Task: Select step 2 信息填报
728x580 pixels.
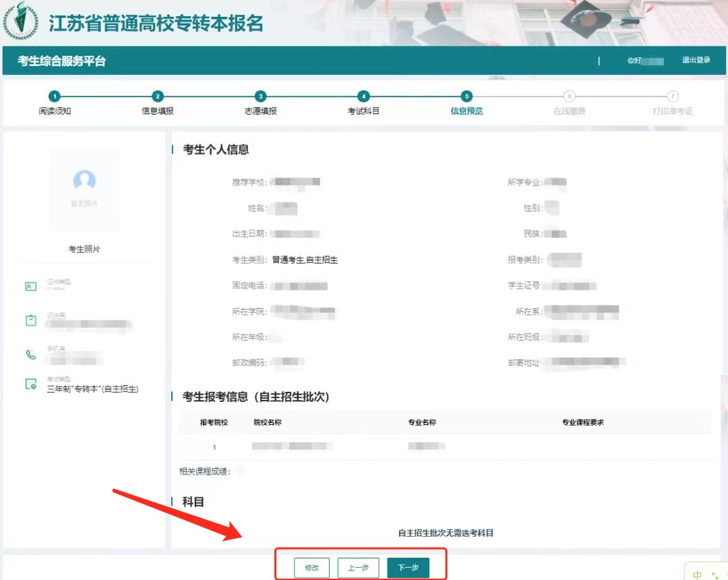Action: (157, 103)
